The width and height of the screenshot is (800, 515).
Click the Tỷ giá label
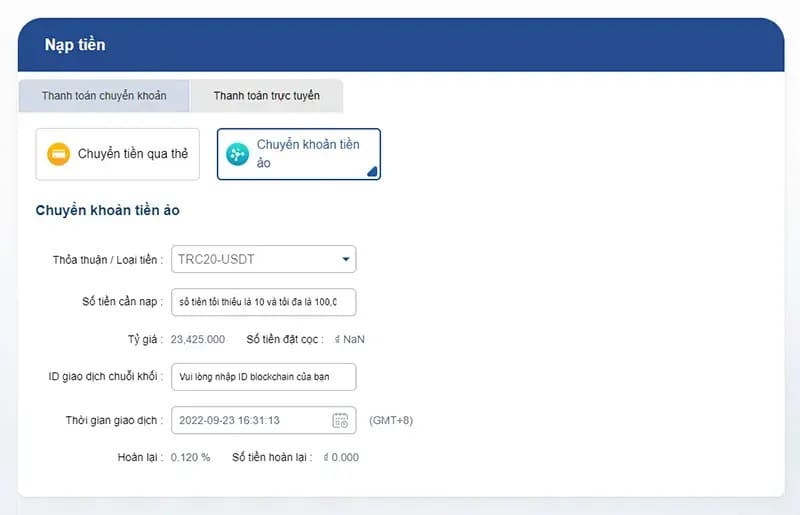[145, 339]
